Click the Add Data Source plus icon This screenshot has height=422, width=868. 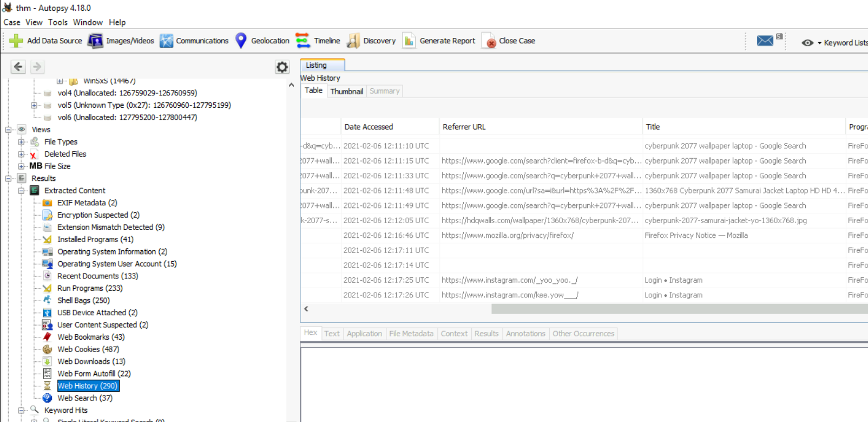tap(16, 41)
